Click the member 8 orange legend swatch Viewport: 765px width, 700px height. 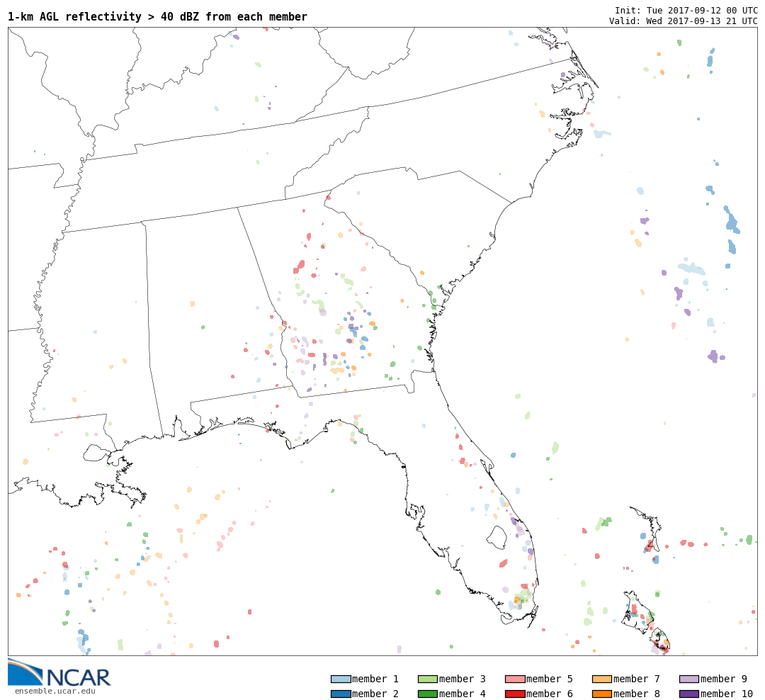pyautogui.click(x=602, y=694)
